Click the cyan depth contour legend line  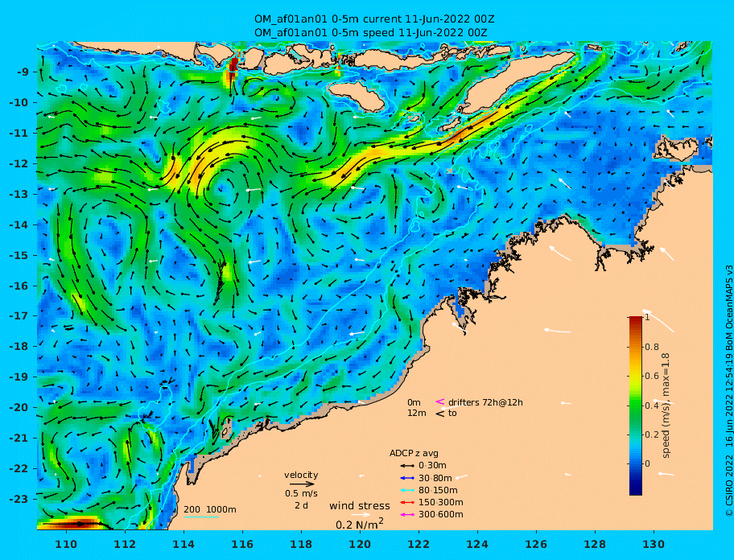tap(201, 517)
